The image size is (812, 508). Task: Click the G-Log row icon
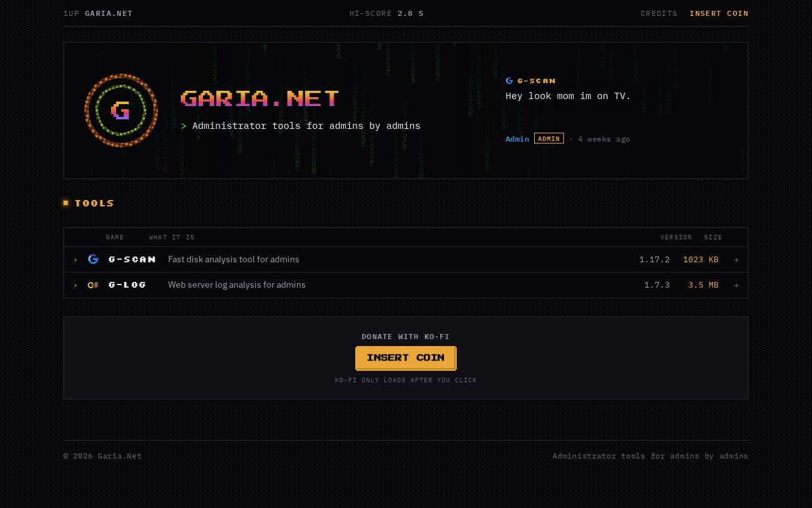pyautogui.click(x=93, y=285)
